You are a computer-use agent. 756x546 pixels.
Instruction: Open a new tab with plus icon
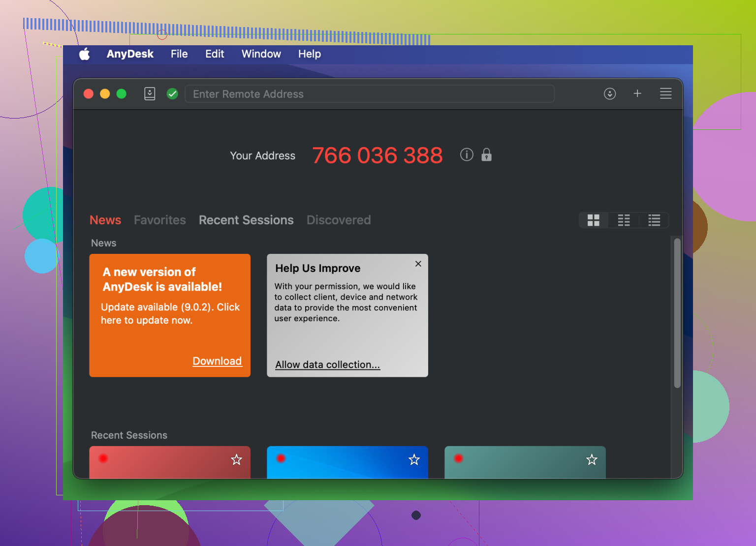[637, 93]
